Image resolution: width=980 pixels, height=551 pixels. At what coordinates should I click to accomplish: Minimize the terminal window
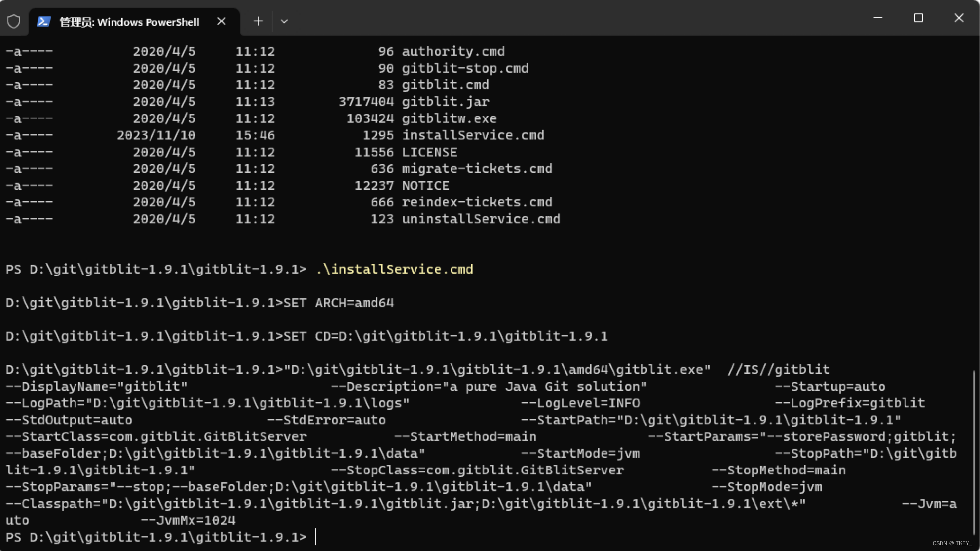coord(878,18)
